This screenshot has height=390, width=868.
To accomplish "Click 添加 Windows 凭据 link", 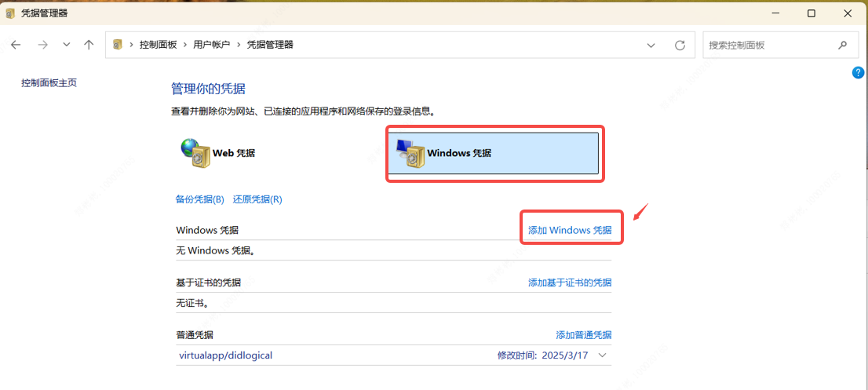I will click(571, 230).
